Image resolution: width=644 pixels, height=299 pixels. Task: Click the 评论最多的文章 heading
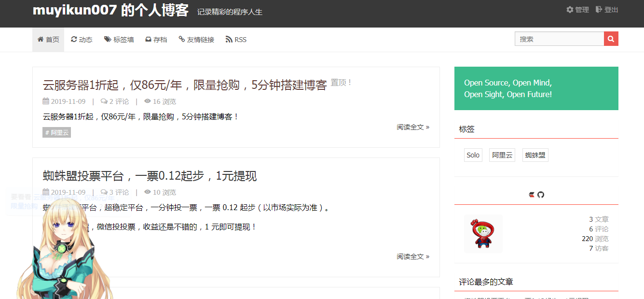click(486, 282)
